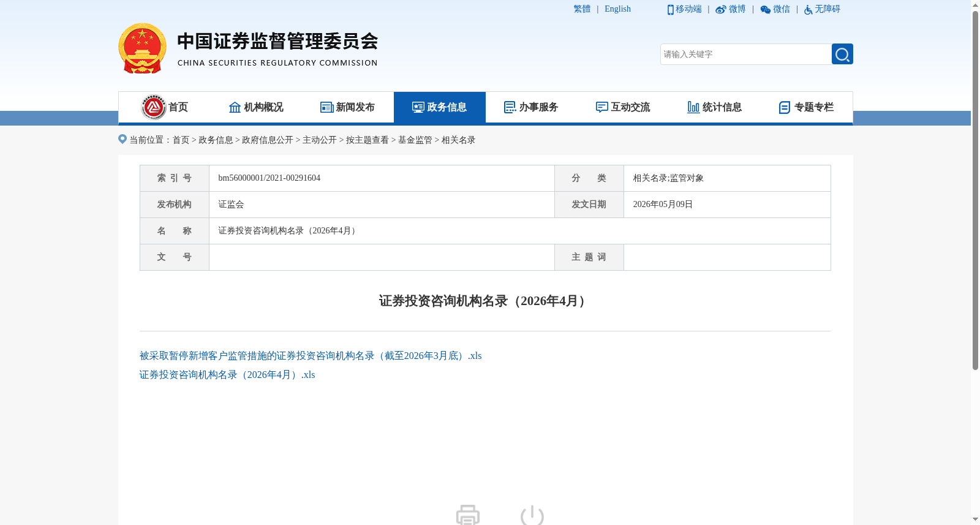The image size is (980, 525).
Task: Switch to English version
Action: (x=617, y=9)
